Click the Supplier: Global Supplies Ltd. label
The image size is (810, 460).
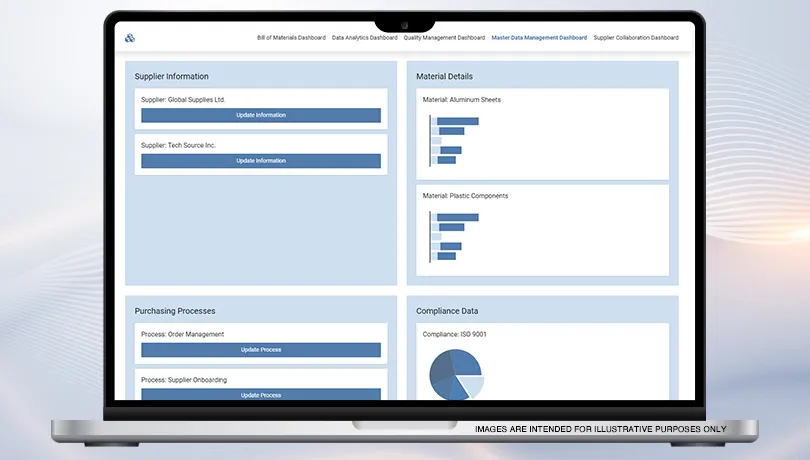(x=183, y=100)
